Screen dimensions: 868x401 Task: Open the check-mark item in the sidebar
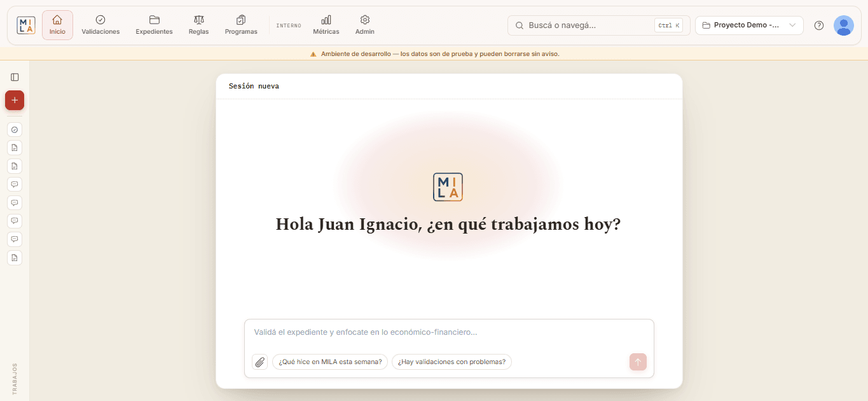(15, 129)
